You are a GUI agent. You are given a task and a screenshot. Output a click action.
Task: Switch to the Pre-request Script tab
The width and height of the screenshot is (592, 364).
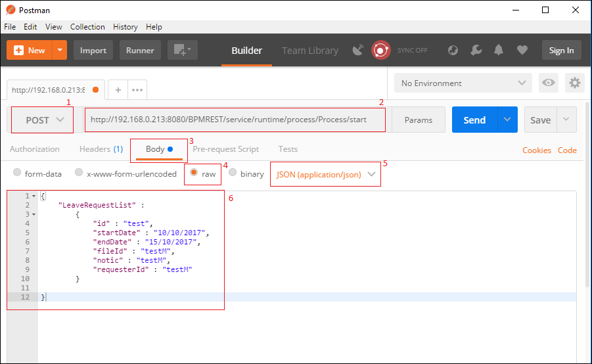(226, 149)
